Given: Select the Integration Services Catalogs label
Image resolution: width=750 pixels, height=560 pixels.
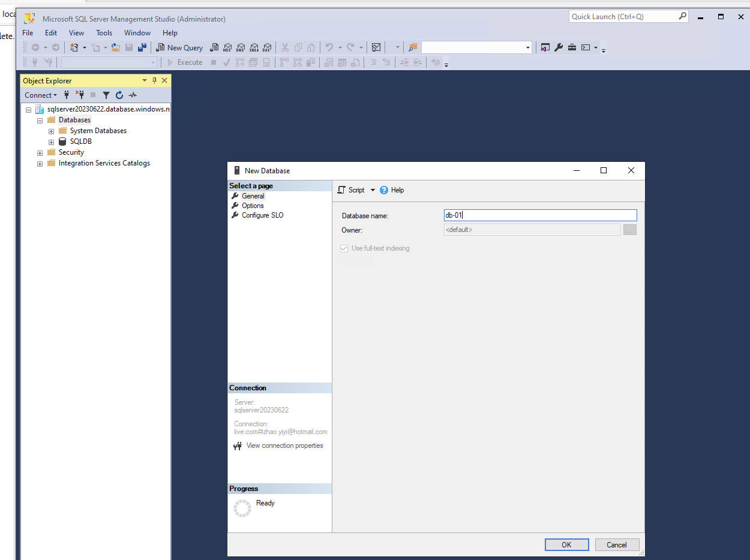Looking at the screenshot, I should coord(104,163).
